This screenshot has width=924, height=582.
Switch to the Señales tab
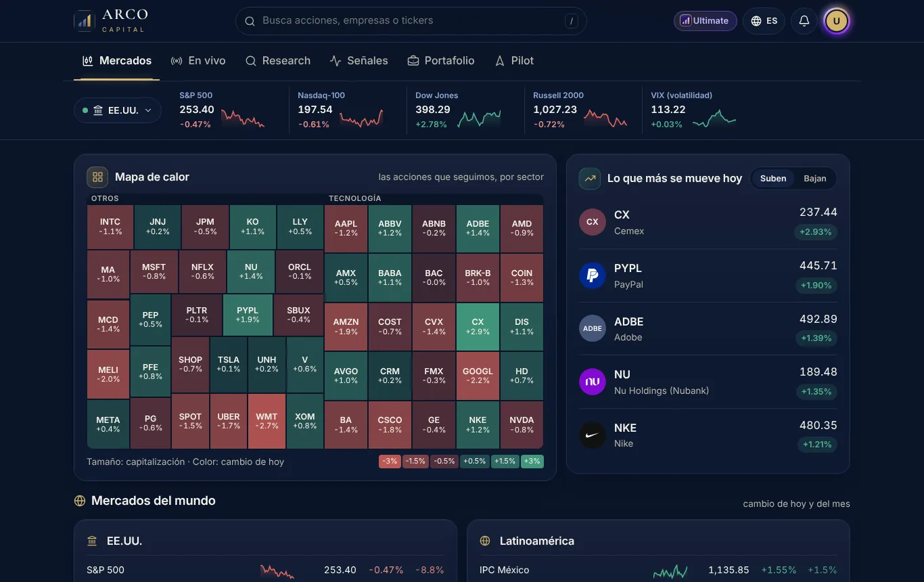coord(359,61)
